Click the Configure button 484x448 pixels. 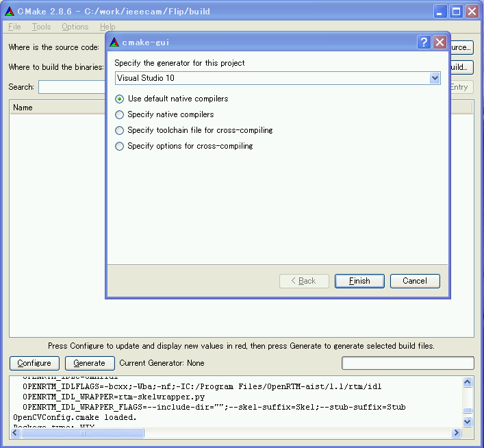(34, 363)
